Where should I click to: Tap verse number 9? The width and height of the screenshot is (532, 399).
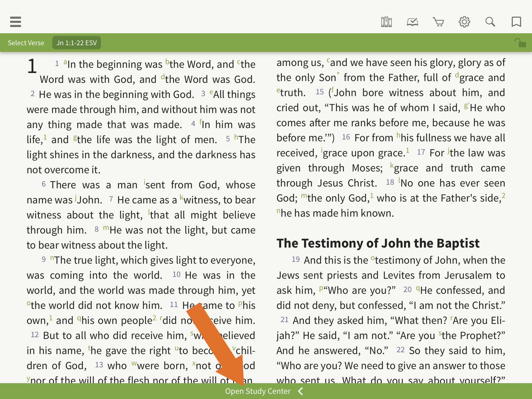point(44,259)
